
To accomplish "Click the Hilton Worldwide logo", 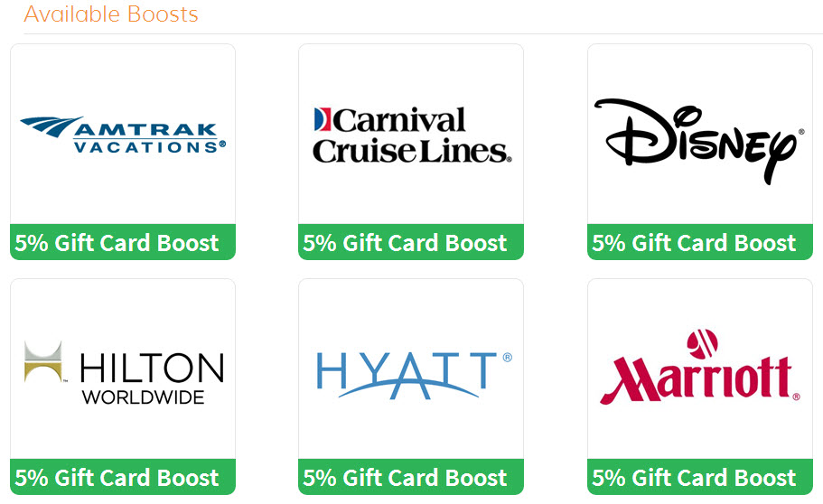I will coord(125,372).
